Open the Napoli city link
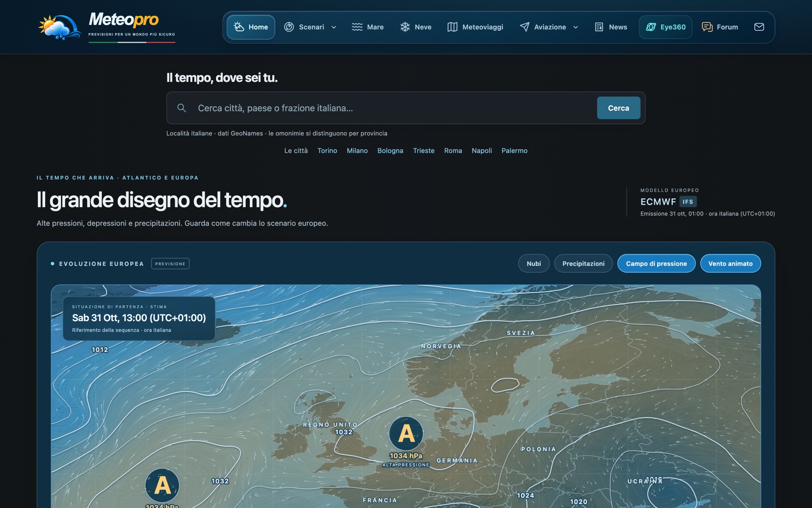Image resolution: width=812 pixels, height=508 pixels. [482, 151]
